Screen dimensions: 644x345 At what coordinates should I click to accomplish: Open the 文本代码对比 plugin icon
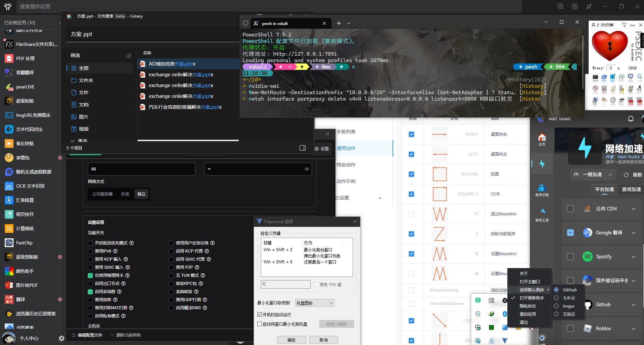pos(9,129)
